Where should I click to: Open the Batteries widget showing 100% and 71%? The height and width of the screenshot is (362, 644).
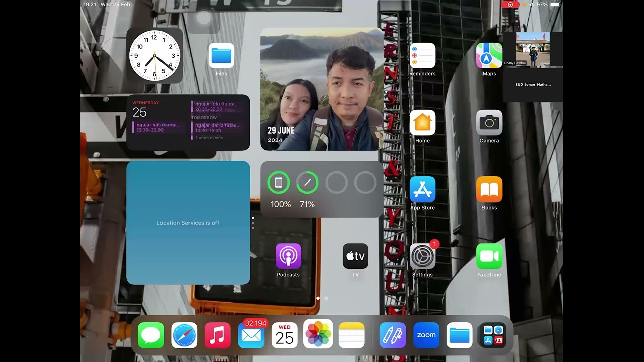[322, 189]
